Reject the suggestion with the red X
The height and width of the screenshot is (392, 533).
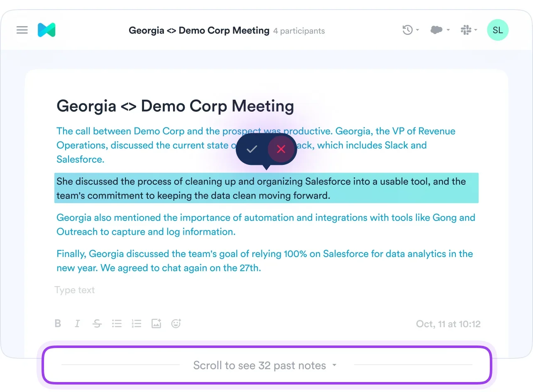(281, 149)
